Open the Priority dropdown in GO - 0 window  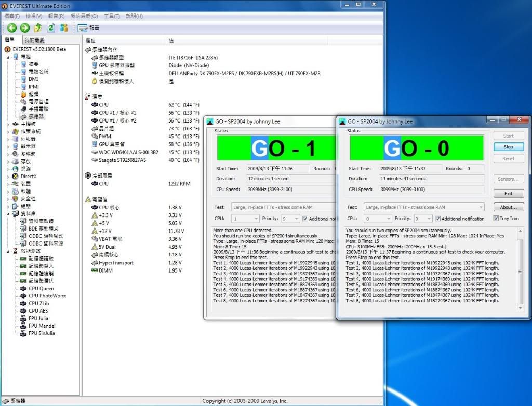tap(423, 219)
